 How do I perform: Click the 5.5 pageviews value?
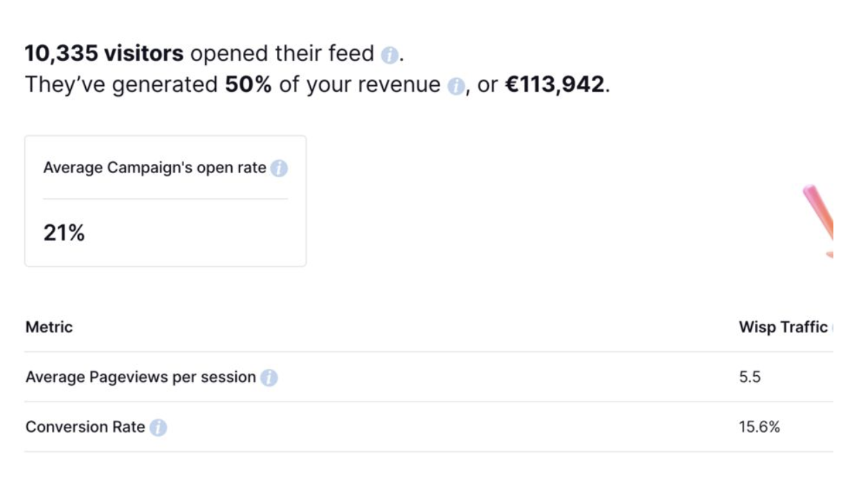click(750, 377)
